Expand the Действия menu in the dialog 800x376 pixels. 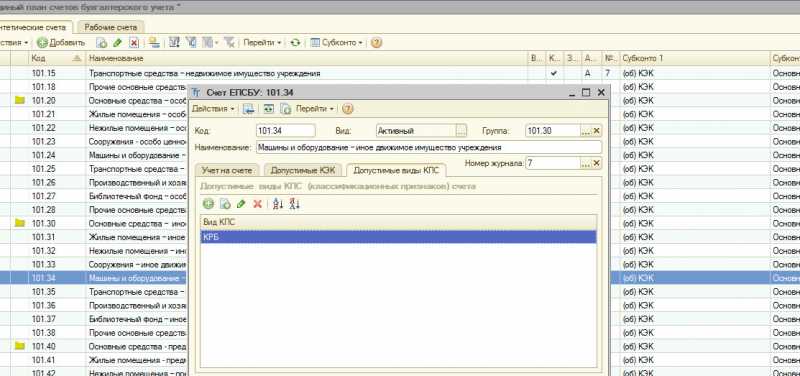213,109
